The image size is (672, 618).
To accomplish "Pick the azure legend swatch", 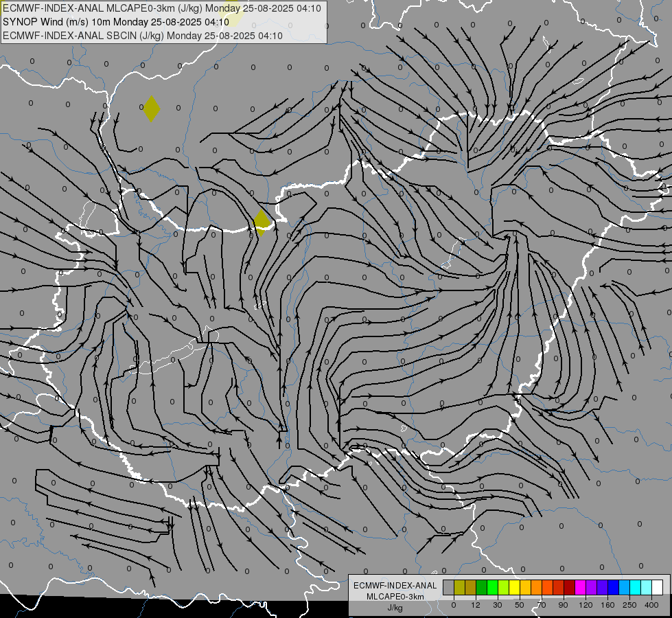I will tap(625, 587).
